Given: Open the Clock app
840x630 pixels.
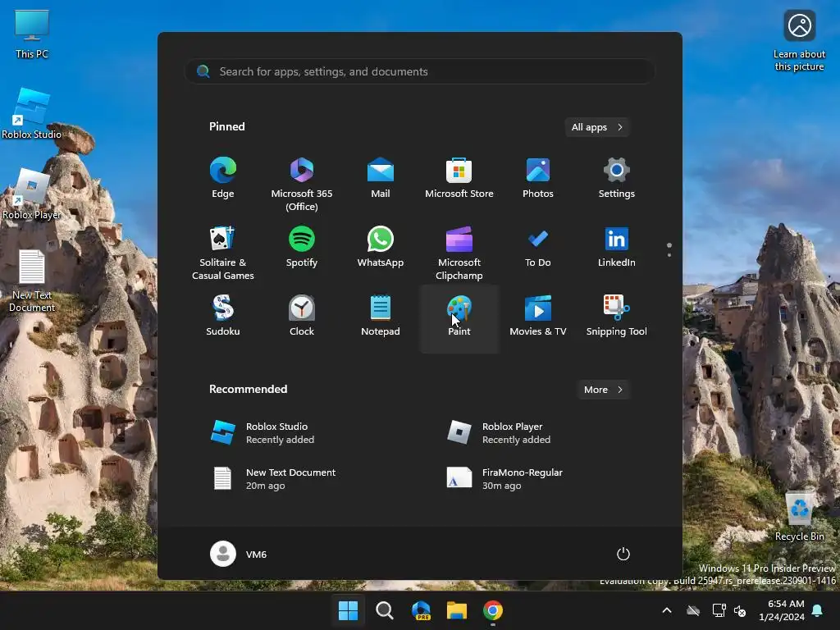Looking at the screenshot, I should (302, 316).
